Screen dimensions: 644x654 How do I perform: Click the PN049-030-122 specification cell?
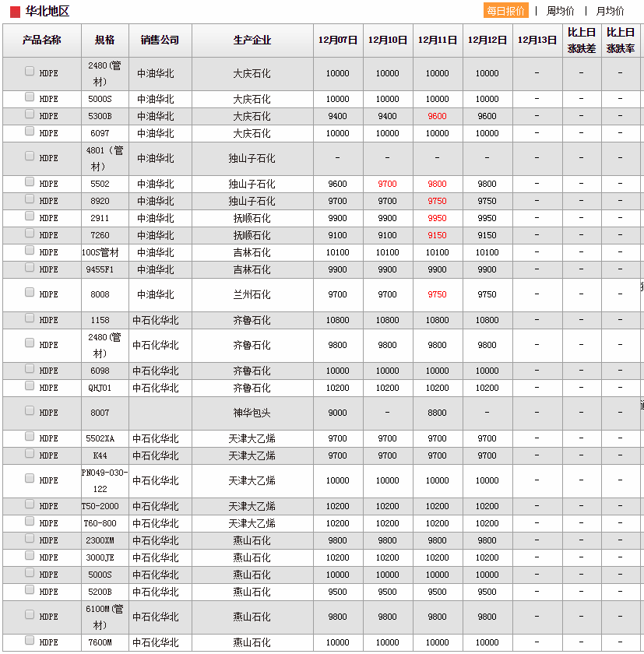104,480
